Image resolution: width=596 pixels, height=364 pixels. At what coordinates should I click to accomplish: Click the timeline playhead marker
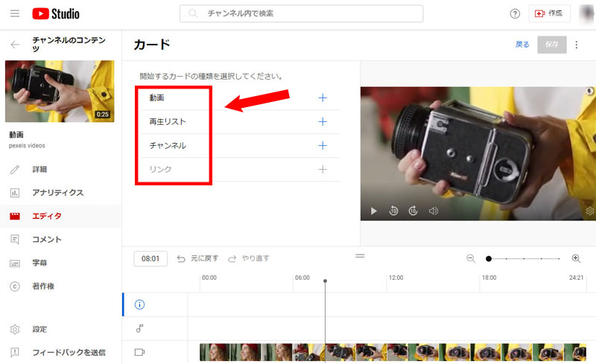pyautogui.click(x=325, y=281)
